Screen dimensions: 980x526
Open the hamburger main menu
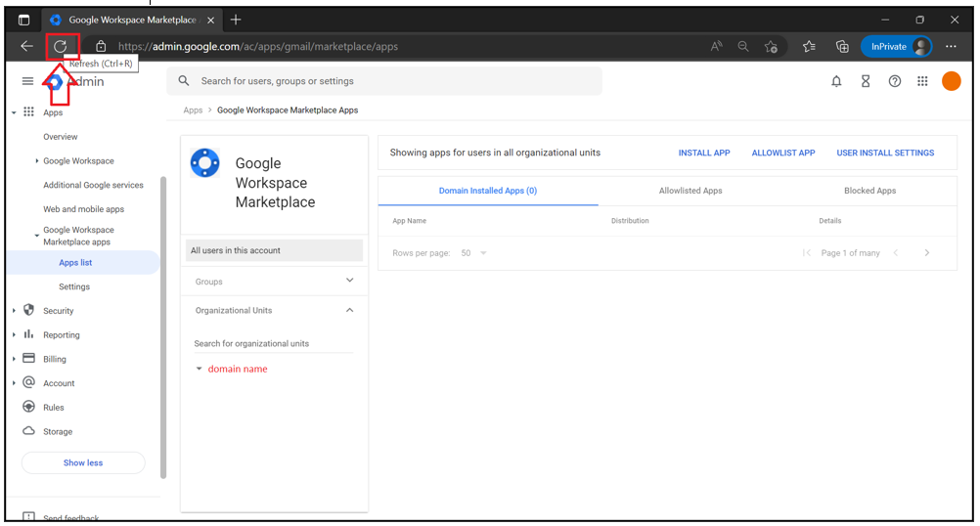[27, 81]
